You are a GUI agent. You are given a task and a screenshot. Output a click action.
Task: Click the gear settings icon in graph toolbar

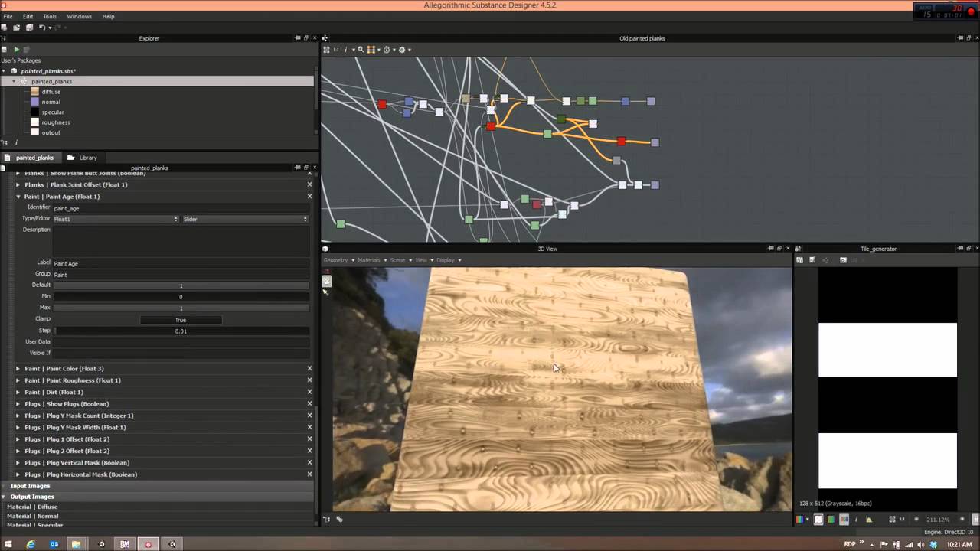(x=402, y=50)
